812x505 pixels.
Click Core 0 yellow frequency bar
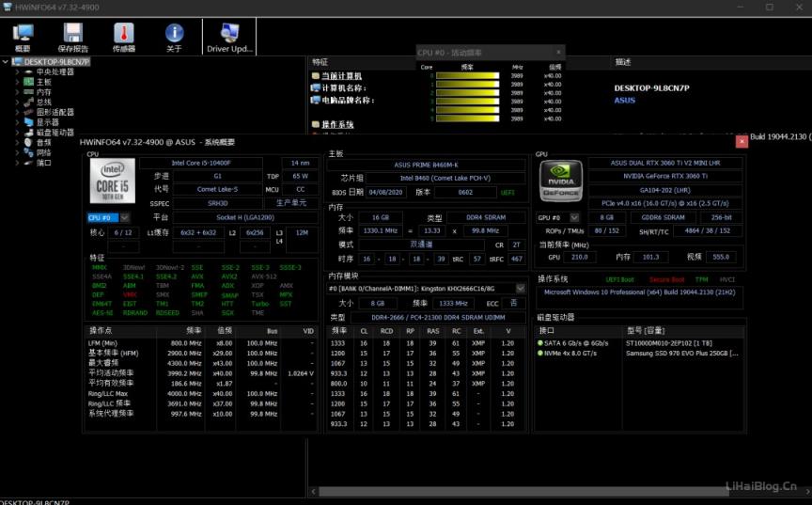pyautogui.click(x=467, y=76)
